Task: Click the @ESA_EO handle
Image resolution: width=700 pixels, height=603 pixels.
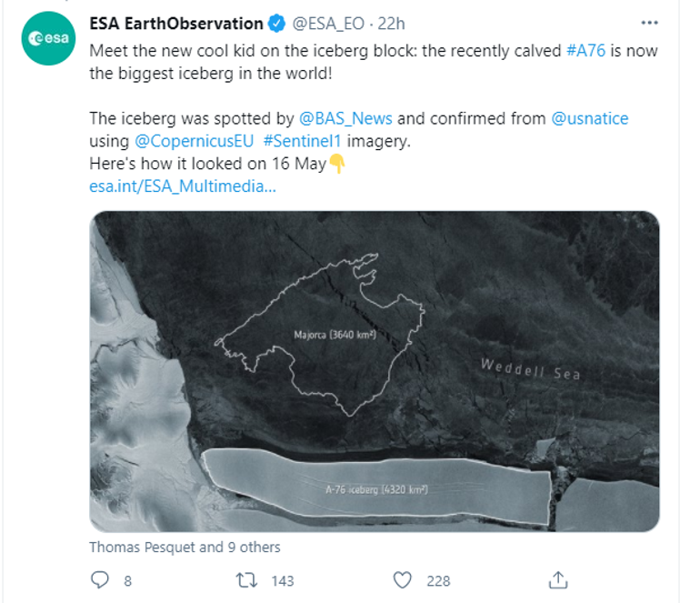Action: pyautogui.click(x=328, y=24)
